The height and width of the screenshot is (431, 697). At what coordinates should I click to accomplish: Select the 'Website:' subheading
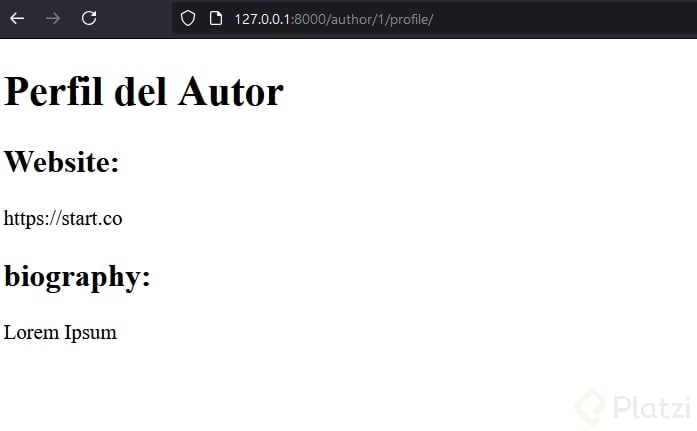pyautogui.click(x=61, y=162)
